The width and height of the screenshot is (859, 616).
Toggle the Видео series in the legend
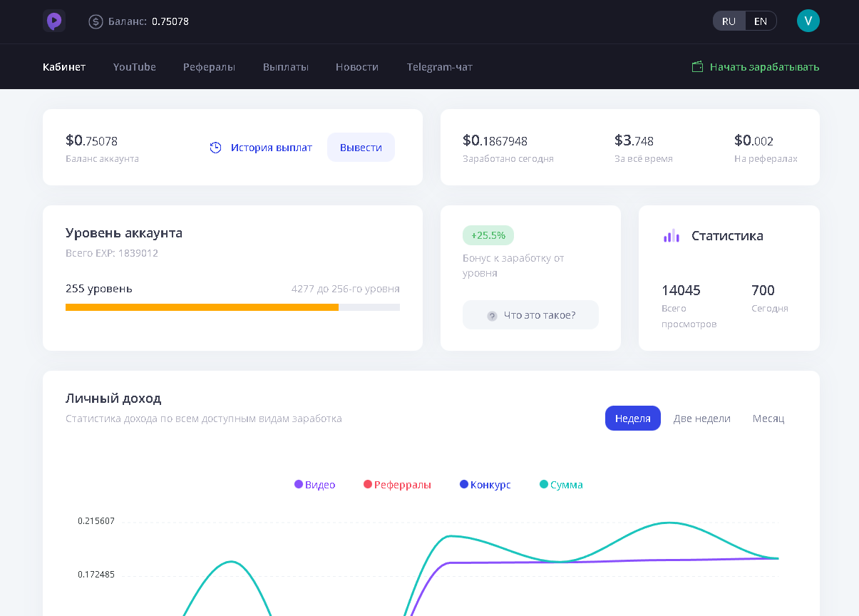[314, 485]
